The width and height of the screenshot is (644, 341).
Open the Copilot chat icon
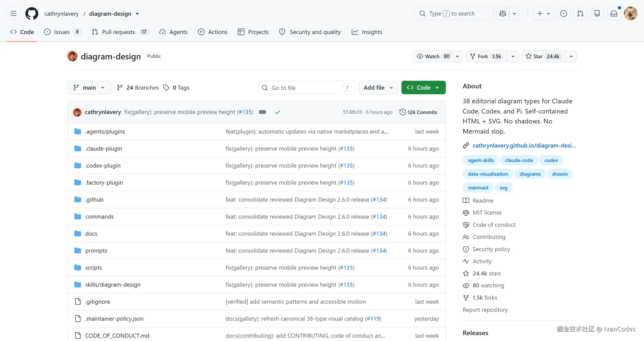[503, 13]
